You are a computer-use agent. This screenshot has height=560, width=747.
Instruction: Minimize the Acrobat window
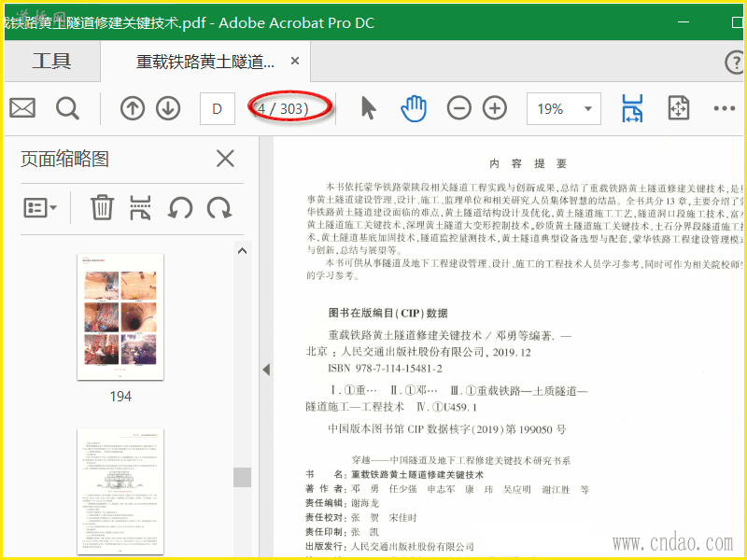click(x=684, y=21)
